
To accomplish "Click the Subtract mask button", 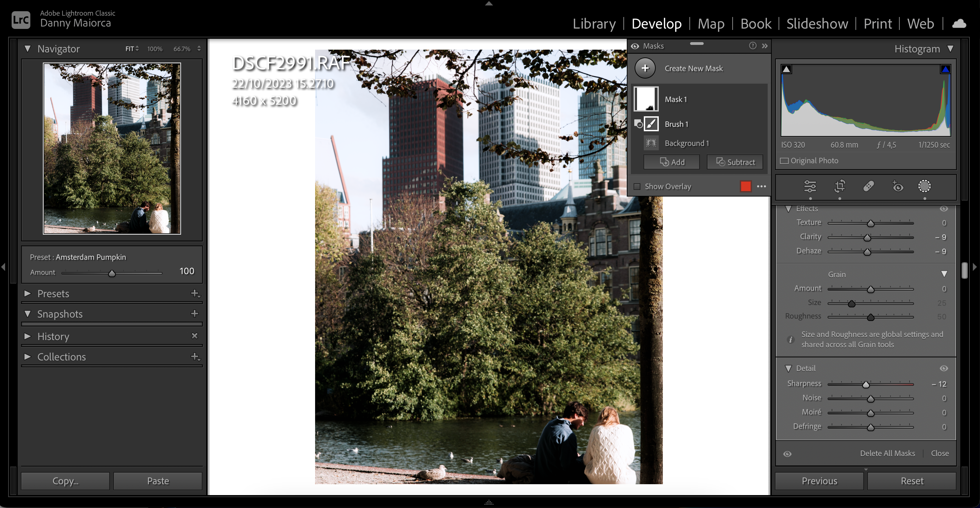I will point(734,162).
